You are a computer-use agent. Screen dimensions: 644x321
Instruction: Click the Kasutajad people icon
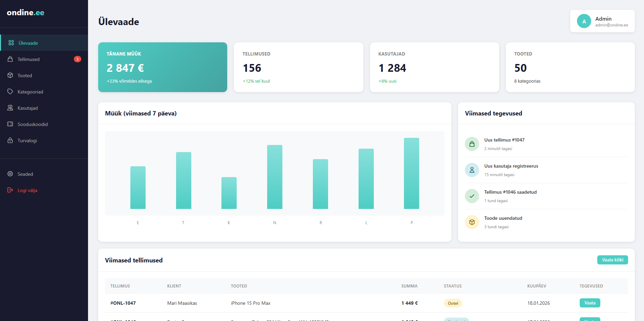pos(10,108)
